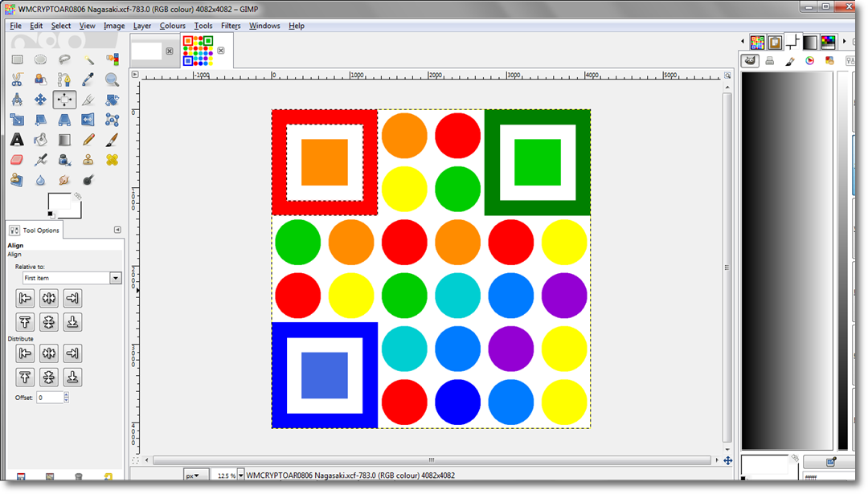
Task: Activate the Dodge/Burn tool
Action: 88,180
